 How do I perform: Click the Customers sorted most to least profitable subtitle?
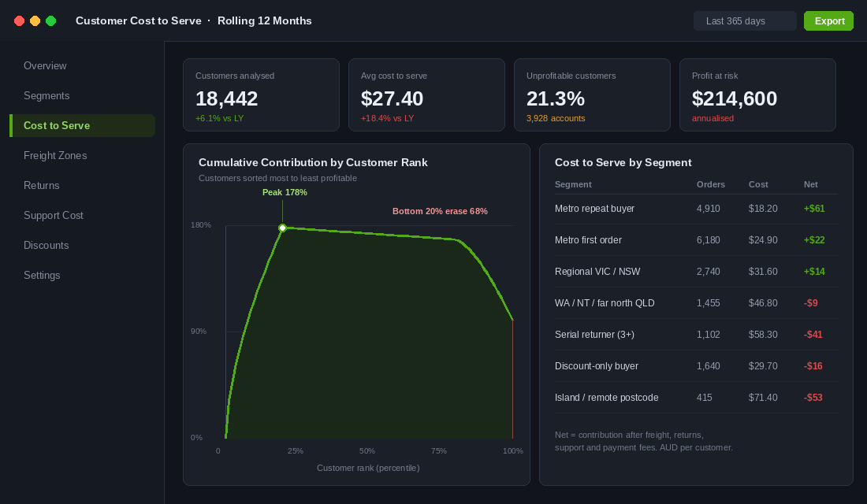point(277,178)
